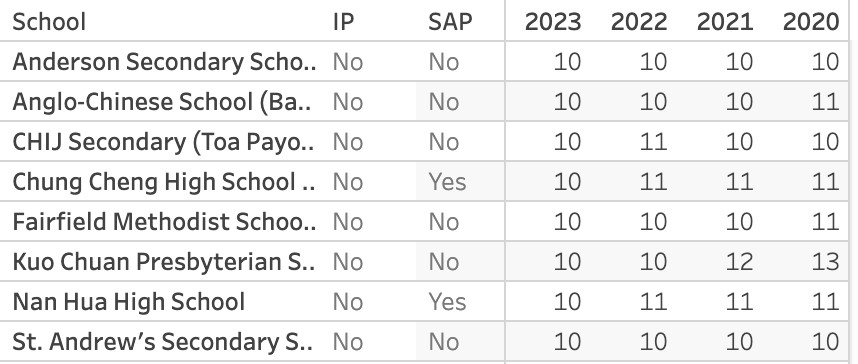This screenshot has height=364, width=858.
Task: Click the 2020 column header
Action: click(811, 22)
